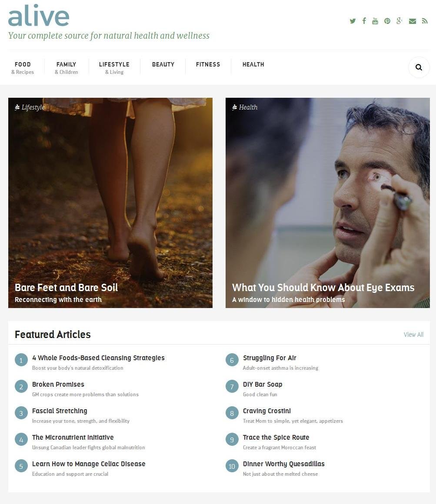436x504 pixels.
Task: Click number 10 circle for Quesadillas
Action: point(232,466)
